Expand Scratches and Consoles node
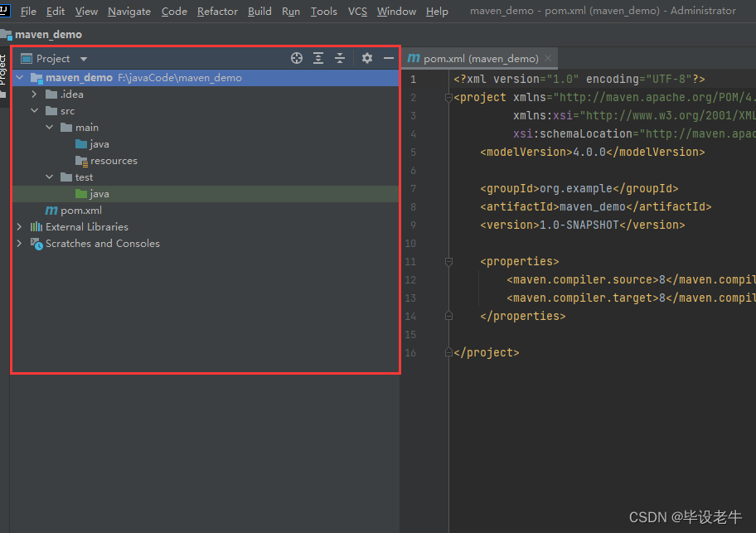The image size is (756, 533). [x=19, y=244]
